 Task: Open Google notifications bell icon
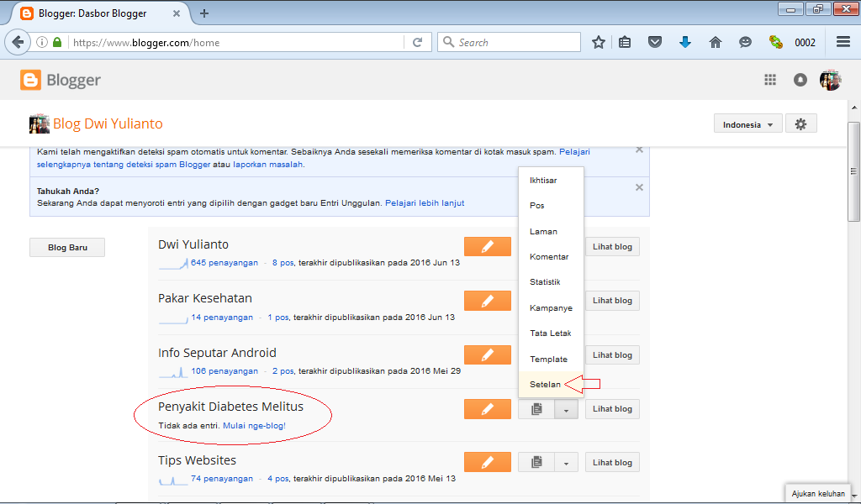[800, 80]
